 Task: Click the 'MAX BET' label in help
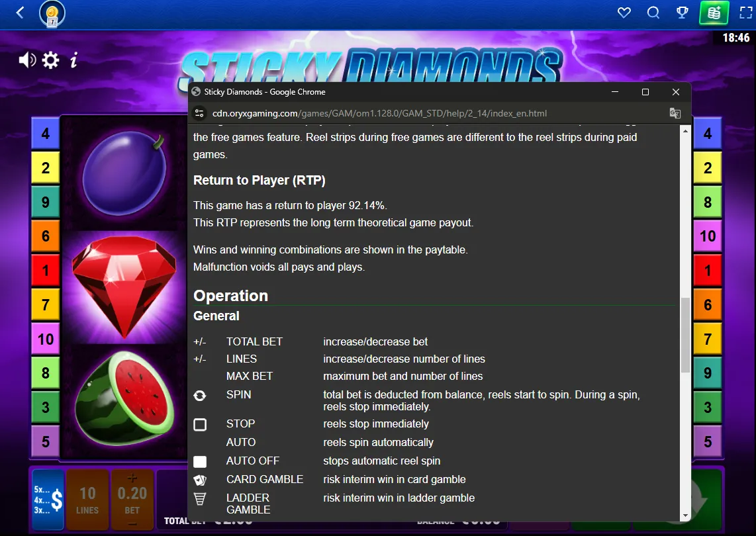click(250, 376)
